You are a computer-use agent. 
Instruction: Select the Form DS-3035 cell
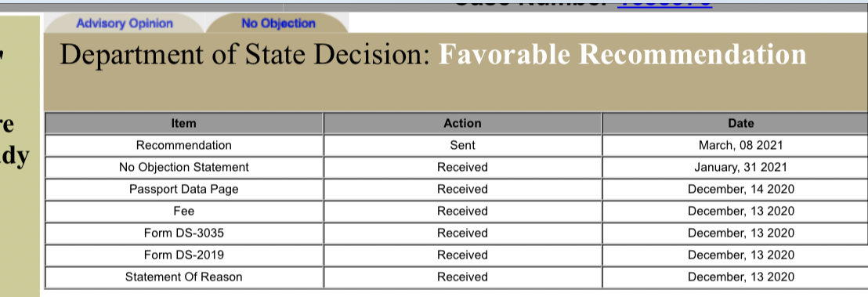(184, 234)
